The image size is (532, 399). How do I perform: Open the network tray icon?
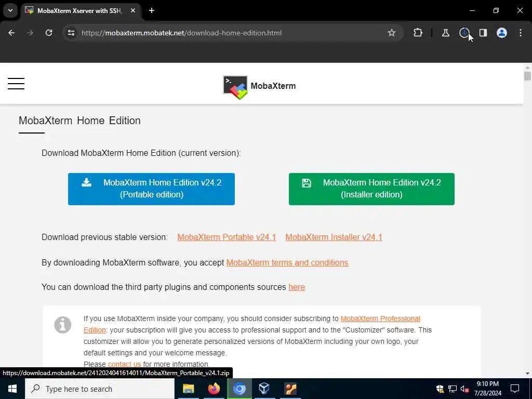coord(453,389)
